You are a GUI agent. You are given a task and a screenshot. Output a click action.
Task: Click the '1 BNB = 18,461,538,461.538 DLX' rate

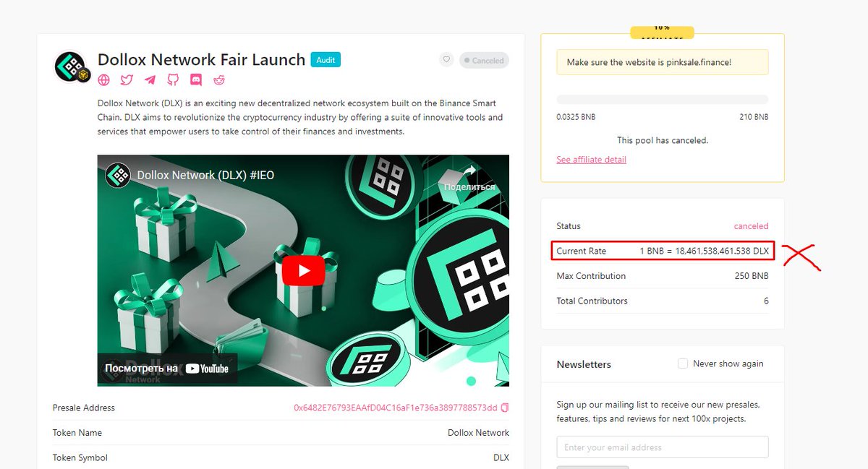(x=704, y=251)
